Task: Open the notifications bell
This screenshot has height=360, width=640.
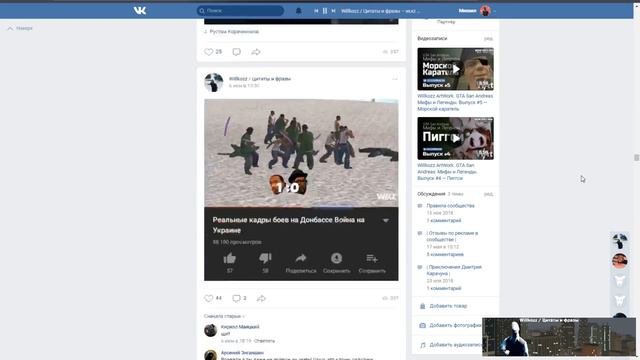Action: click(x=298, y=11)
